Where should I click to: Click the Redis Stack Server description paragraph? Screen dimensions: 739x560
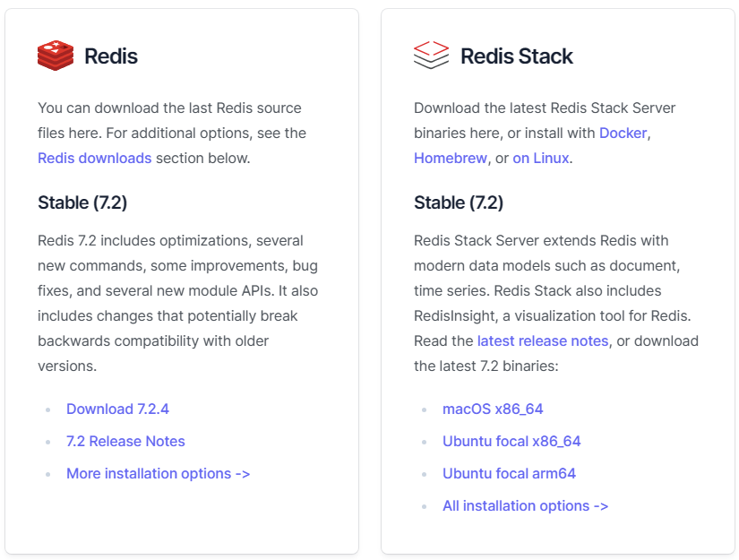coord(556,303)
